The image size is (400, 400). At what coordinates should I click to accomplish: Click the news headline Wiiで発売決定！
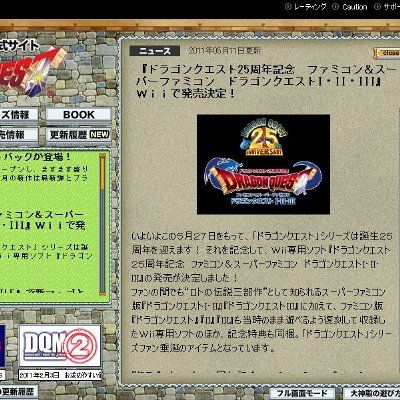click(185, 94)
